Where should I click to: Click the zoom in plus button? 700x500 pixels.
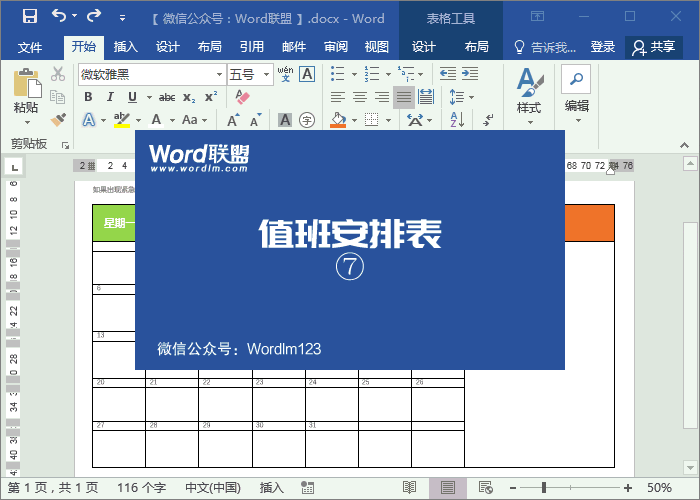(628, 488)
